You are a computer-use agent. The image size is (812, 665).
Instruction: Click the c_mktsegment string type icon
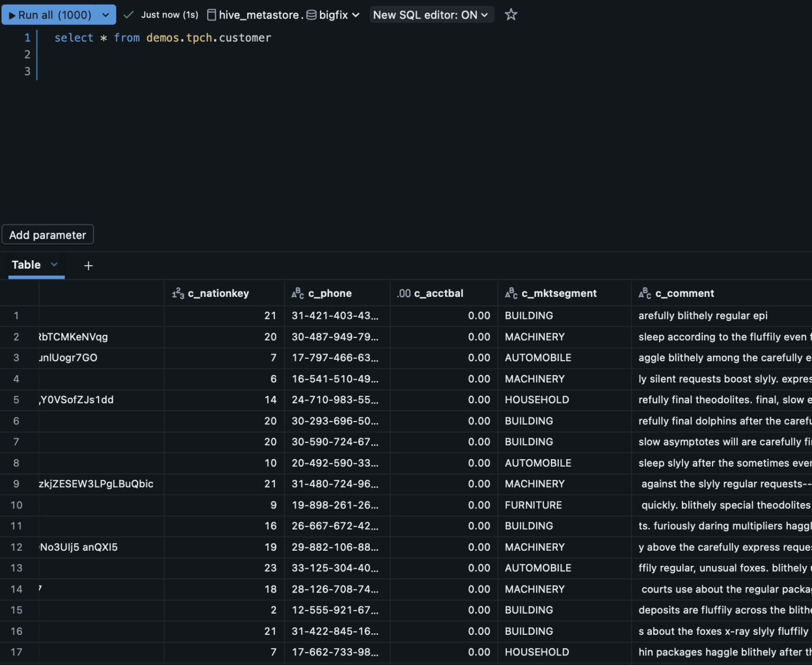coord(511,293)
